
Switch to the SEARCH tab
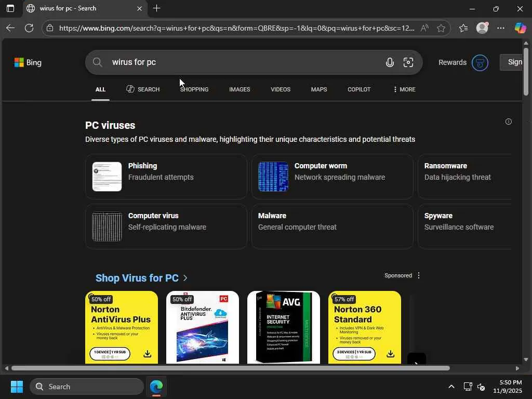click(x=143, y=89)
